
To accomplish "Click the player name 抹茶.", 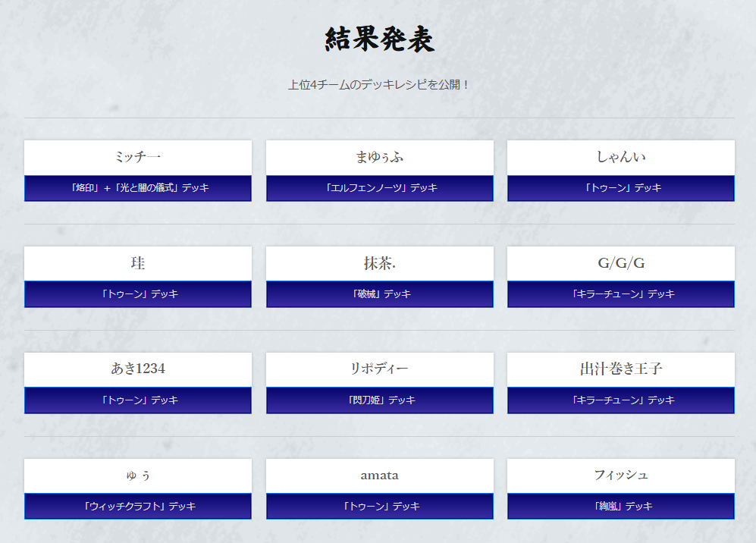I will tap(379, 263).
